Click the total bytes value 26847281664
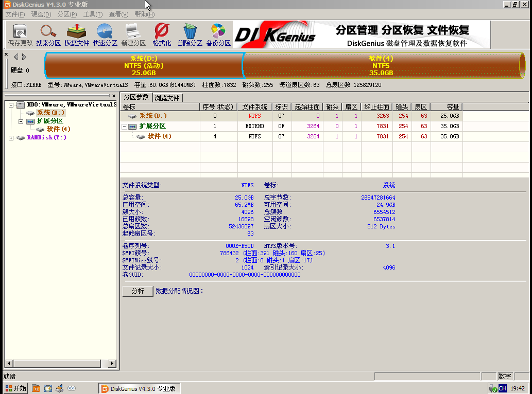 (x=378, y=198)
